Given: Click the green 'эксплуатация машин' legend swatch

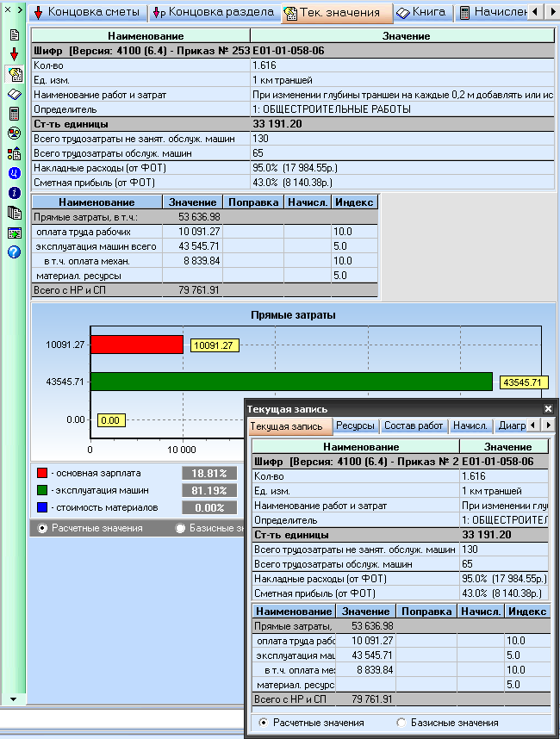Looking at the screenshot, I should pos(41,490).
